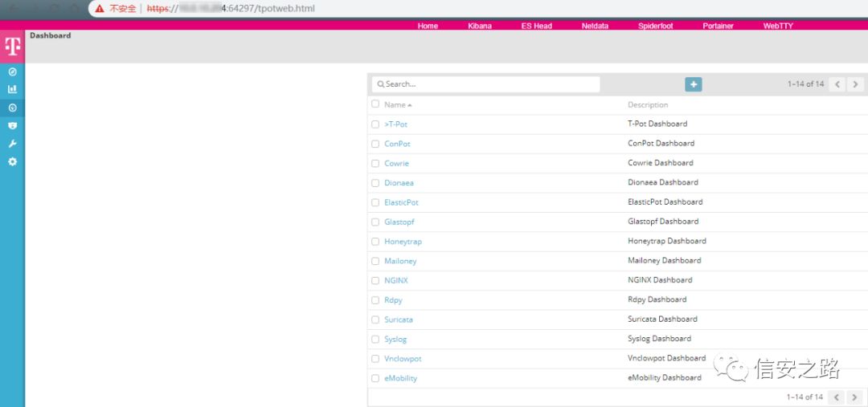Go to previous page at bottom pager
This screenshot has width=868, height=407.
[x=837, y=397]
